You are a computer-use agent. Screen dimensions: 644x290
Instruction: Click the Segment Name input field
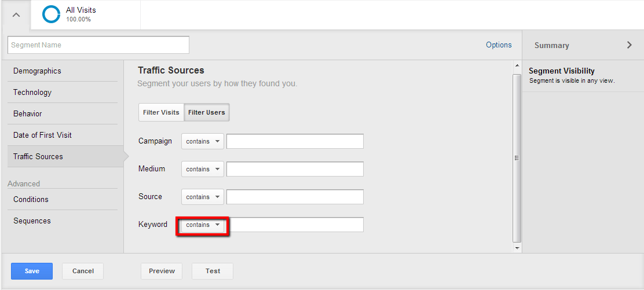[x=98, y=45]
